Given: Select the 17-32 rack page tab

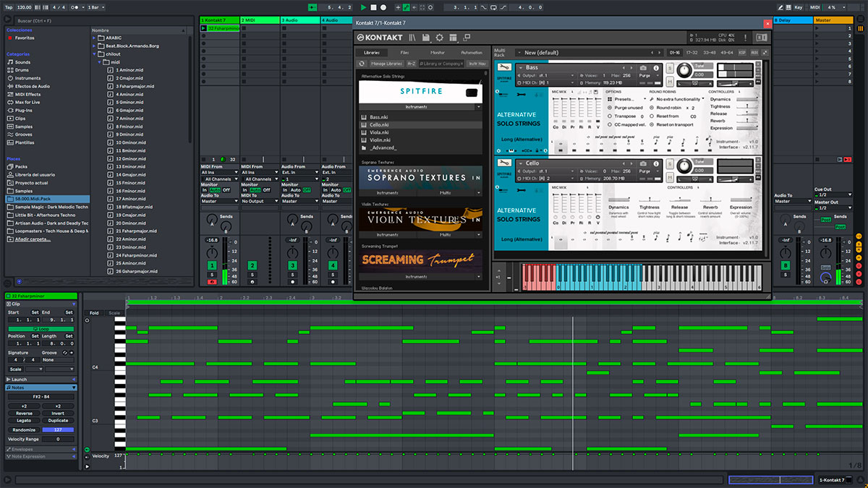Looking at the screenshot, I should tap(692, 53).
